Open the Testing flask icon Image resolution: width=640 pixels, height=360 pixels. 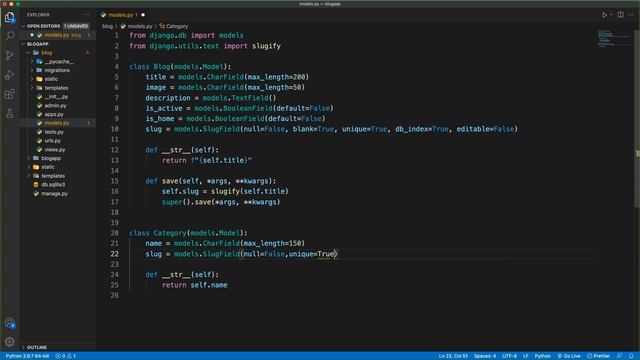pyautogui.click(x=9, y=113)
